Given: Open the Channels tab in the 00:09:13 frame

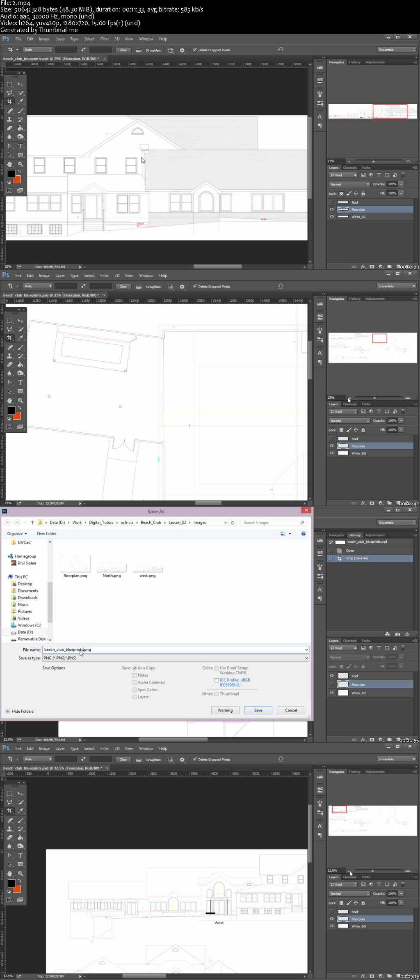Looking at the screenshot, I should 350,877.
